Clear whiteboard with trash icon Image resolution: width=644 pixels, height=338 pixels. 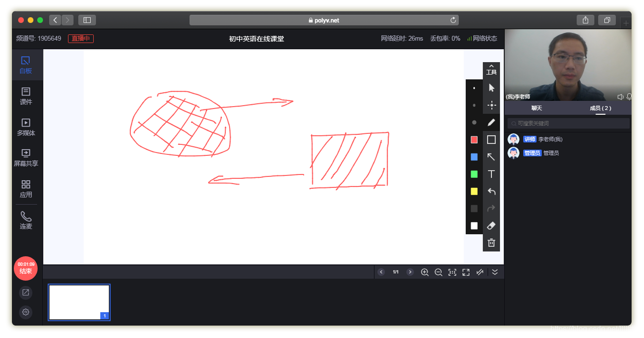click(x=491, y=243)
